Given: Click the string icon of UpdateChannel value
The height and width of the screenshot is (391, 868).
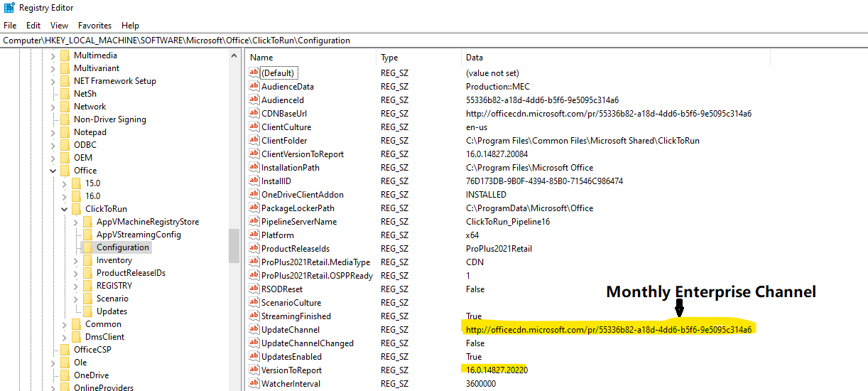Looking at the screenshot, I should 254,329.
